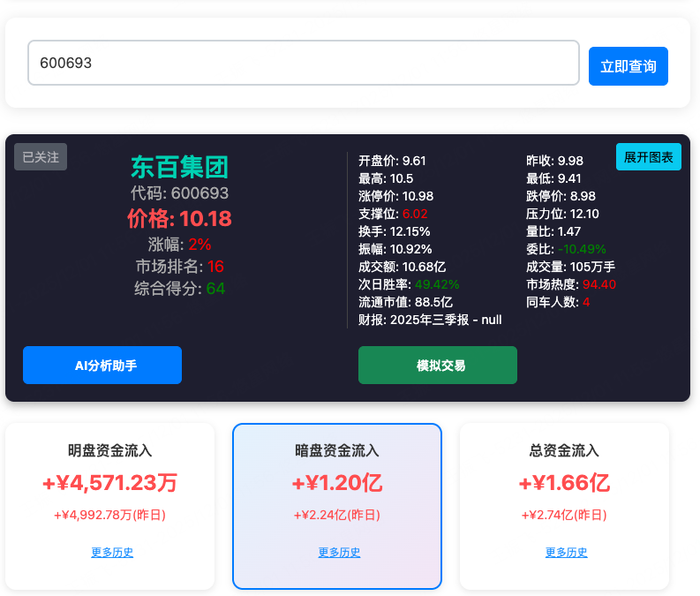Click the 昨收: 9.98 entry
Screen dimensions: 700x596
554,161
